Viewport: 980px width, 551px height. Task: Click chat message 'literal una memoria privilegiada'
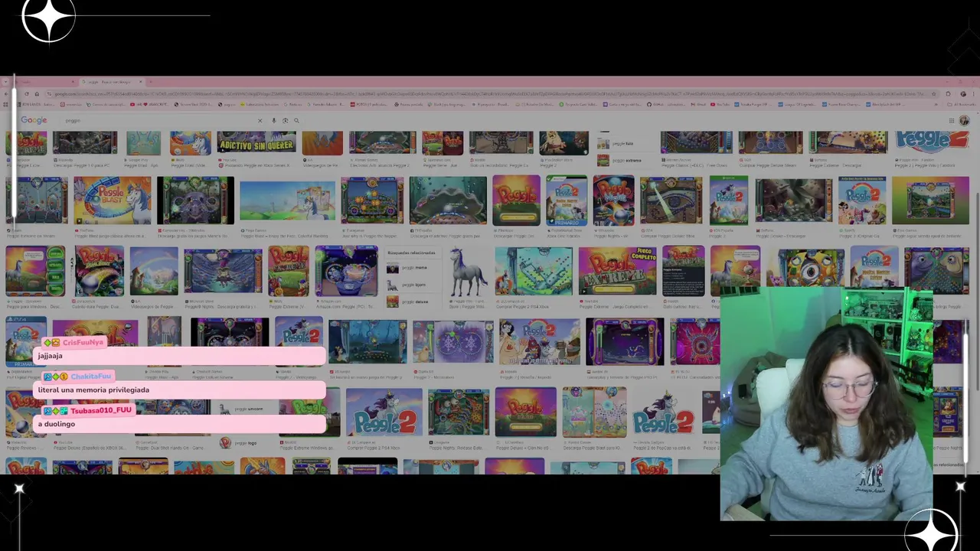93,390
